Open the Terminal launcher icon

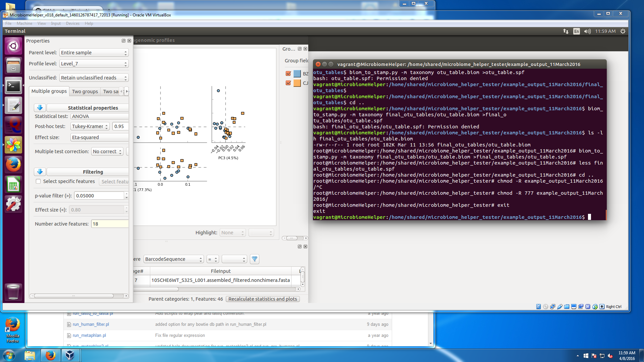[x=13, y=86]
